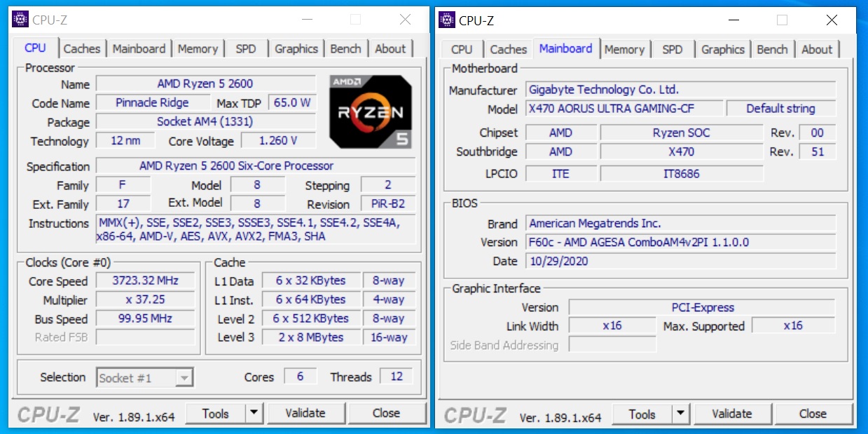Click the Threads count field showing 12

click(x=397, y=377)
